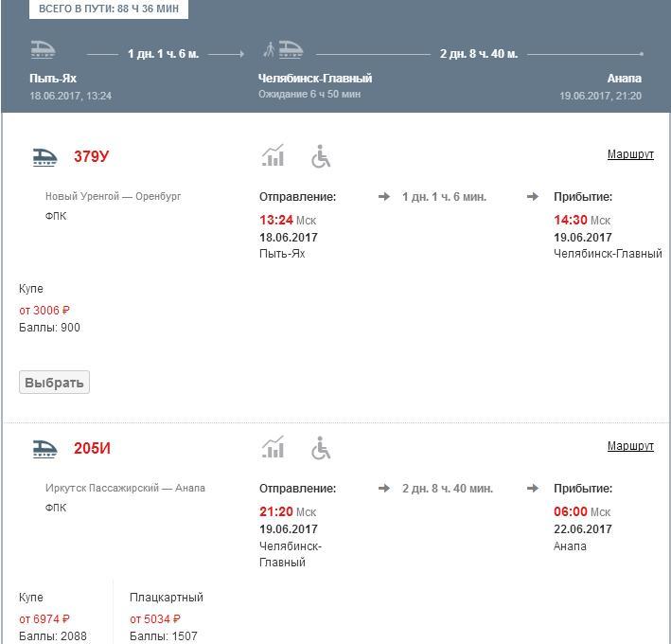Click the wheelchair accessibility icon for train 379У

(x=321, y=156)
